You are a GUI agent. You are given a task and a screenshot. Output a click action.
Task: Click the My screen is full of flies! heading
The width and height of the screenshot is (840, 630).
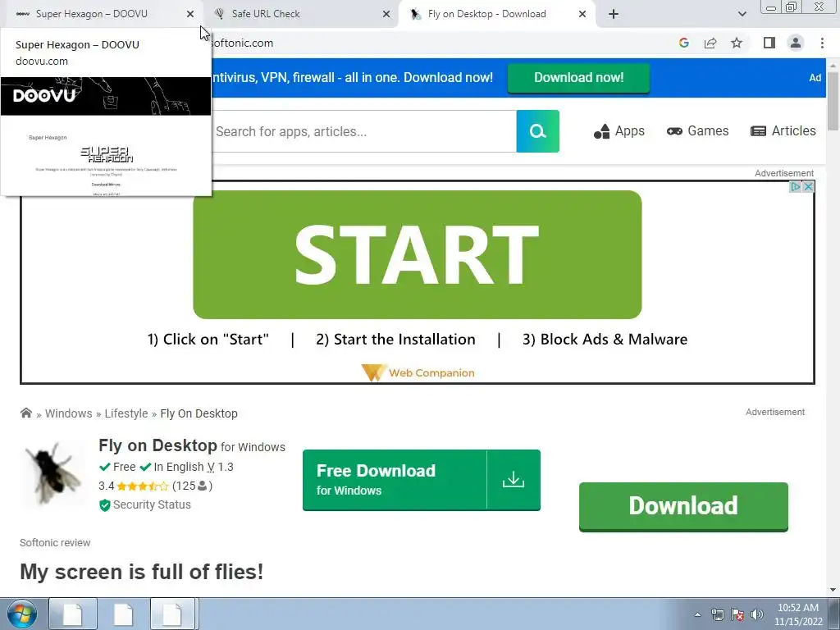coord(141,572)
